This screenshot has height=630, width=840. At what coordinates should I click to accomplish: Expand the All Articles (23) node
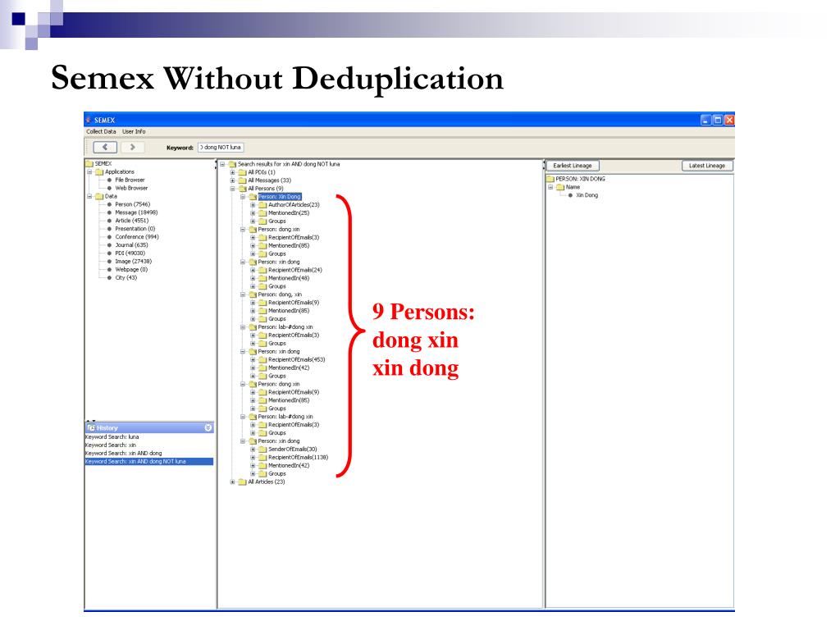point(232,482)
